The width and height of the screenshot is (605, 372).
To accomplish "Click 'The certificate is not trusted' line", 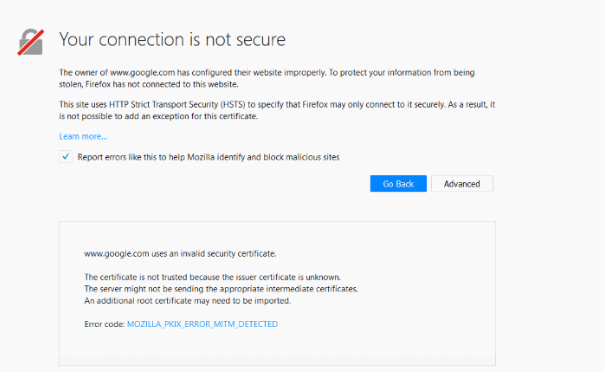I will 212,277.
